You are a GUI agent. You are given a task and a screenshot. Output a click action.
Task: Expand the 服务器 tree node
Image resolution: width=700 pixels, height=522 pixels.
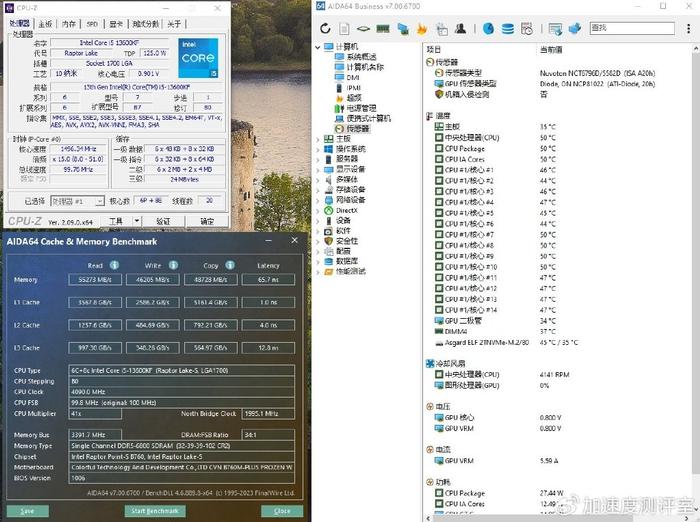coord(317,159)
